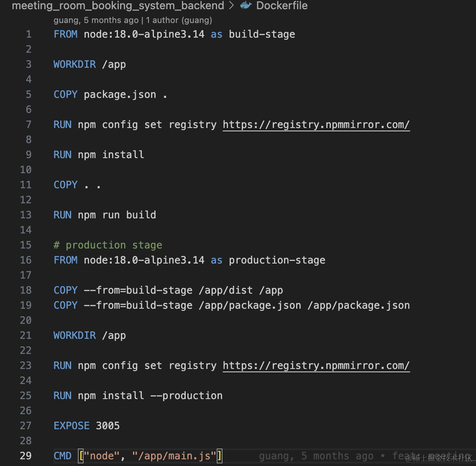Follow the registry.npmmirror.com link on line 23
This screenshot has width=476, height=466.
coord(316,366)
